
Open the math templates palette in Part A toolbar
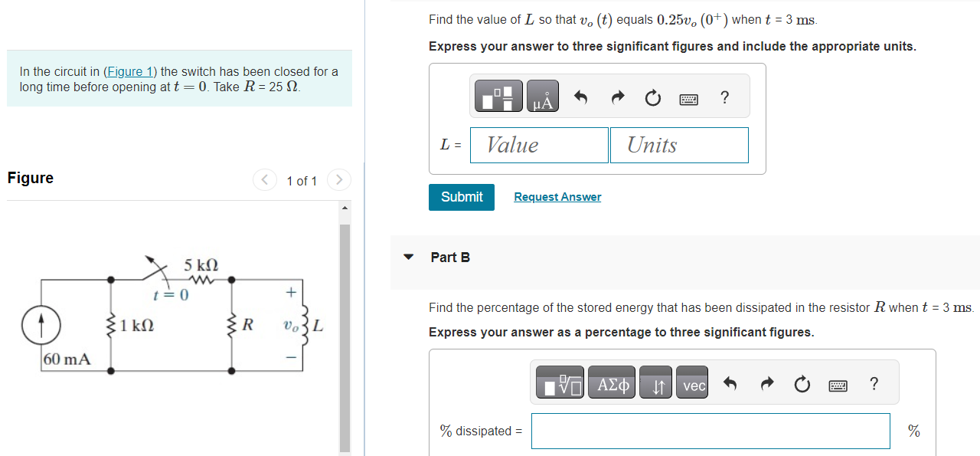point(498,96)
